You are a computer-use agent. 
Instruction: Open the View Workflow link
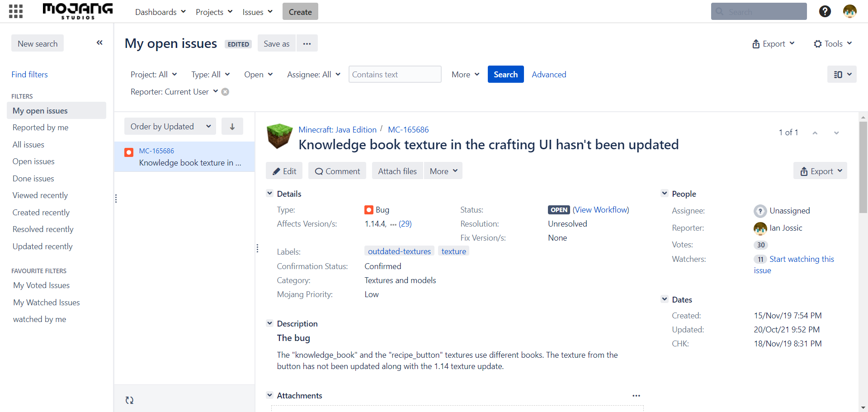click(601, 210)
